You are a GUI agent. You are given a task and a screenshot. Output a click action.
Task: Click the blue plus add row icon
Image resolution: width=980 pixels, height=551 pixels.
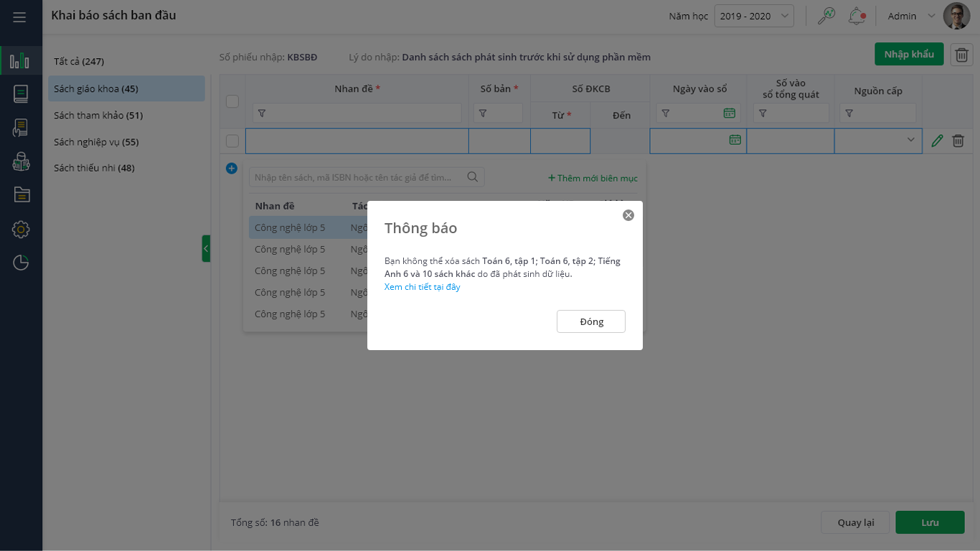pyautogui.click(x=232, y=169)
